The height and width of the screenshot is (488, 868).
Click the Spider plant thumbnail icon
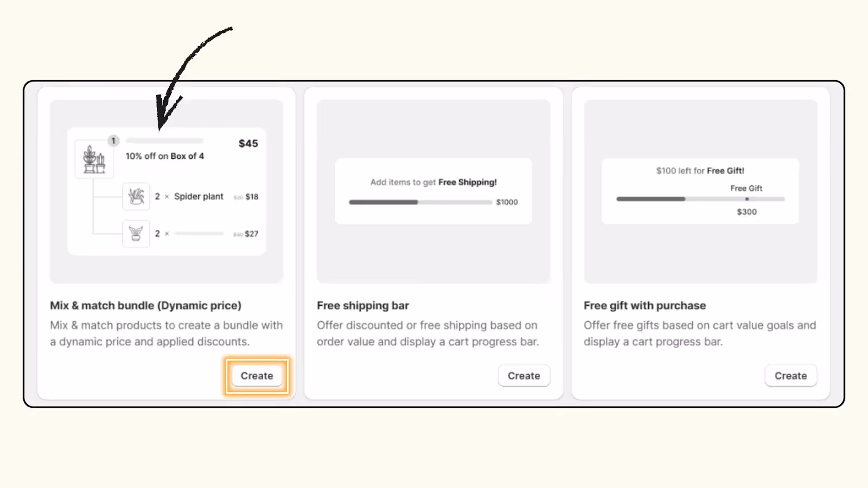coord(136,196)
